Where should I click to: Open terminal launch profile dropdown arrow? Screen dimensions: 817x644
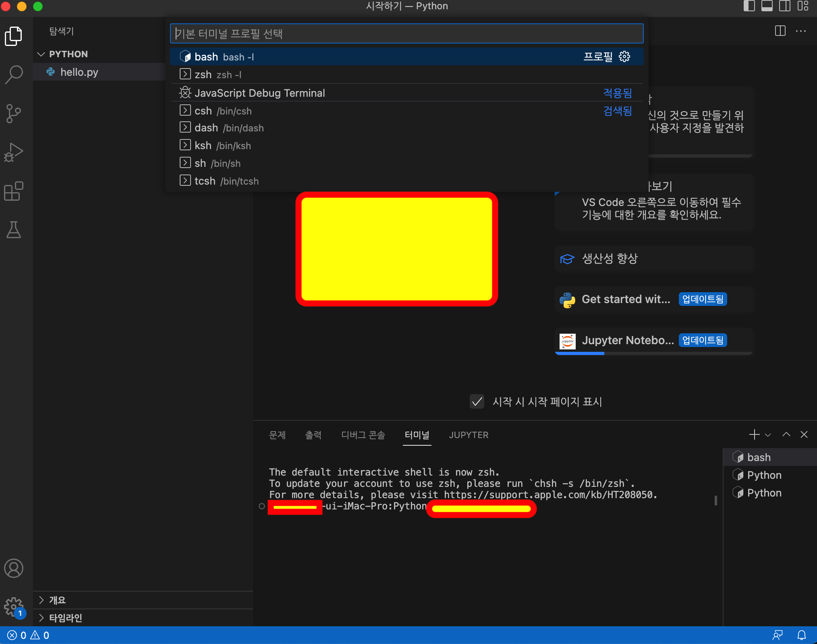pos(768,435)
